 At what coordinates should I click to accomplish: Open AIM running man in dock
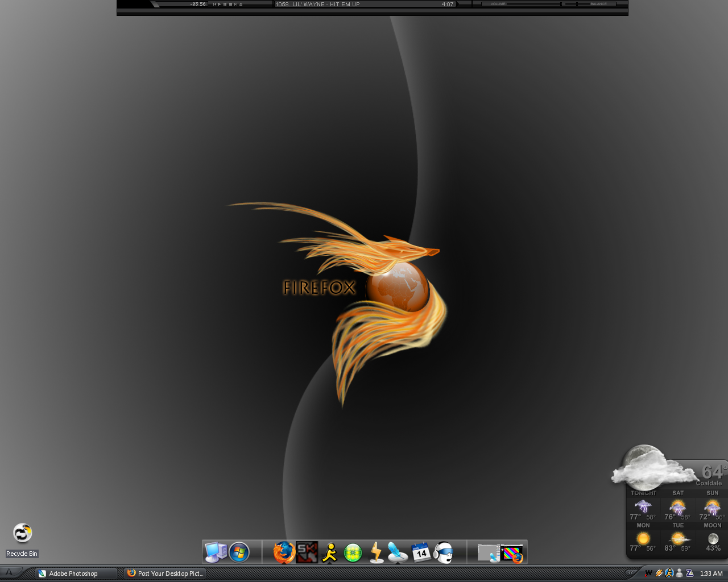pyautogui.click(x=330, y=552)
